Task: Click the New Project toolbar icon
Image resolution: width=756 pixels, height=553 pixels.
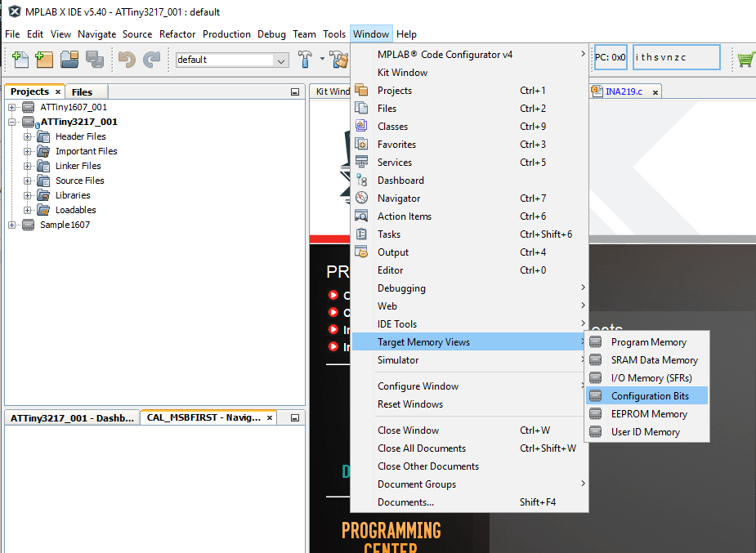Action: (44, 60)
